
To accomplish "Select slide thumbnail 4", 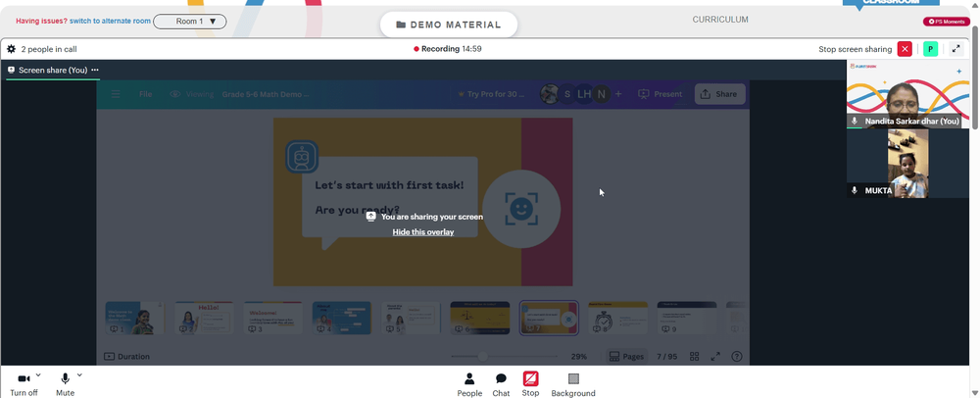I will 342,318.
